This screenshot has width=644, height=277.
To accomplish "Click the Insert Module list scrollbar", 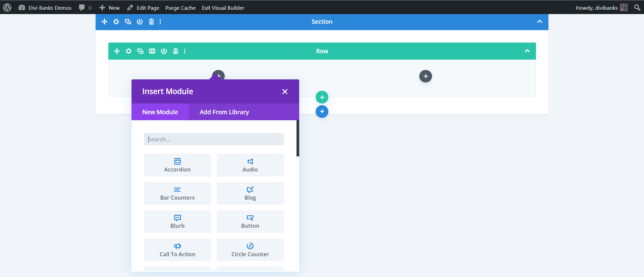I will pyautogui.click(x=298, y=138).
